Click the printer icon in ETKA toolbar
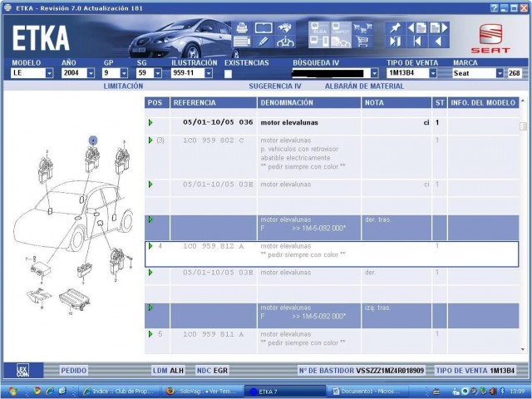The width and height of the screenshot is (532, 399). pyautogui.click(x=242, y=27)
